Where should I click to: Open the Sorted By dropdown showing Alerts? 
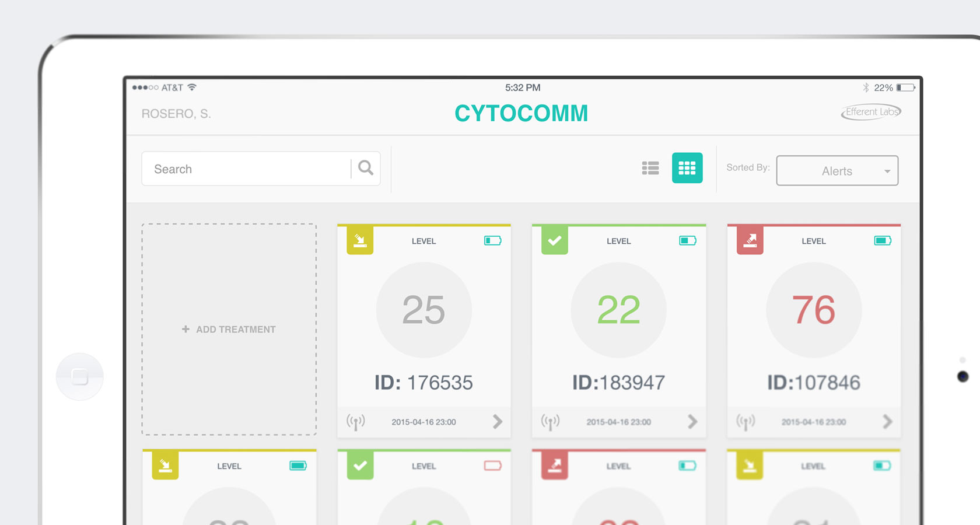837,170
